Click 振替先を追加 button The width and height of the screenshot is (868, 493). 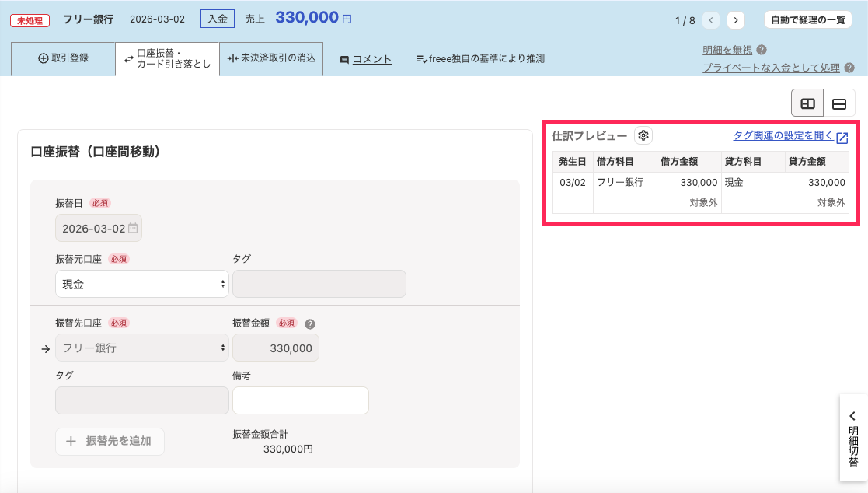click(110, 442)
